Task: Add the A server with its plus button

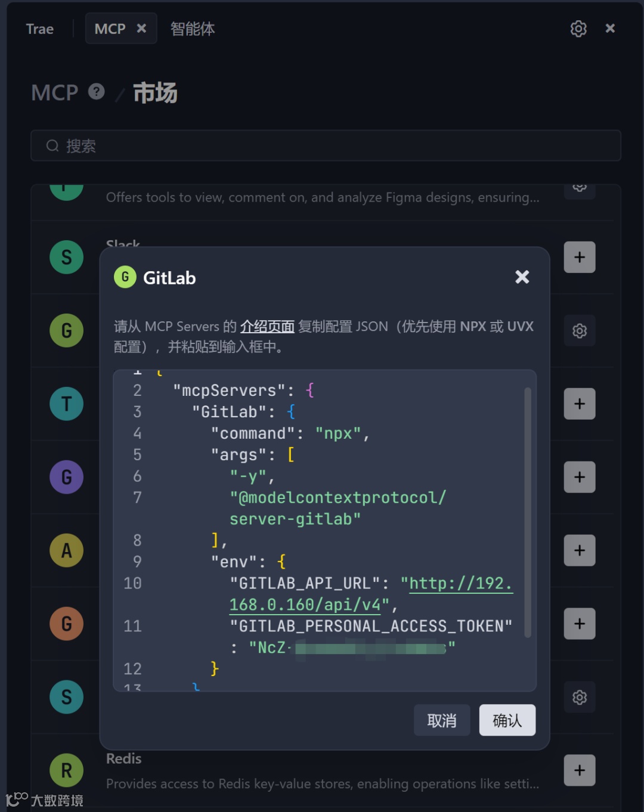Action: 580,550
